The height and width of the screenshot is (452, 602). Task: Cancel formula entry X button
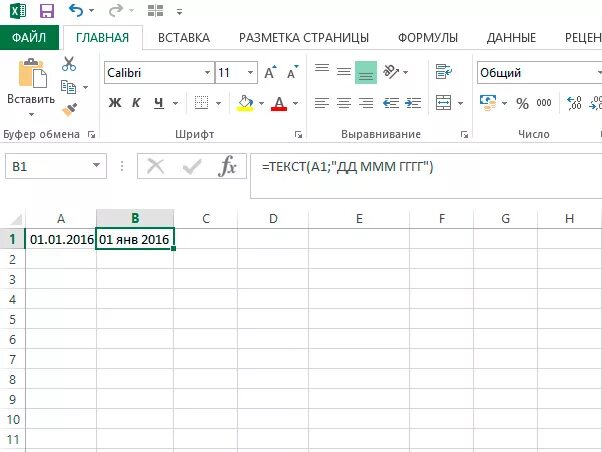155,166
